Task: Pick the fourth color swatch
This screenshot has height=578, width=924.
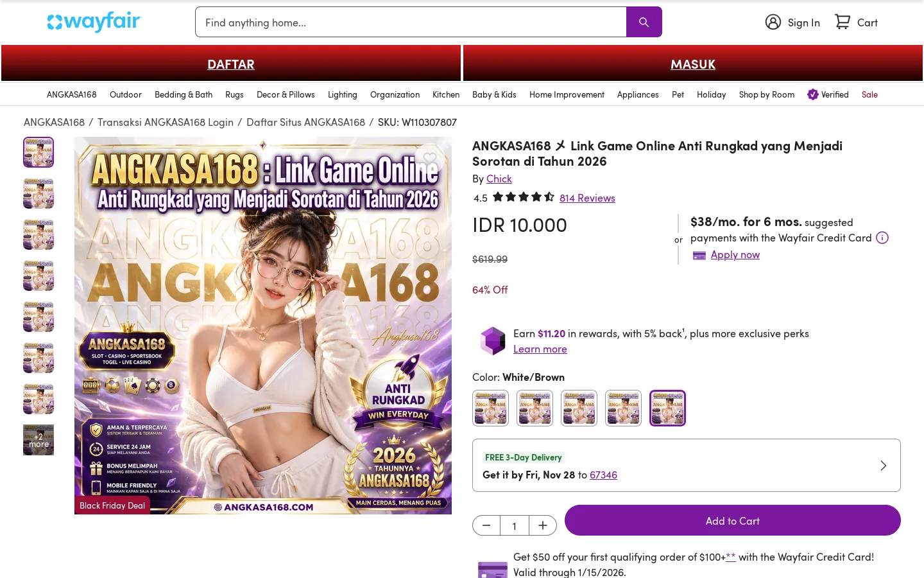Action: [624, 408]
